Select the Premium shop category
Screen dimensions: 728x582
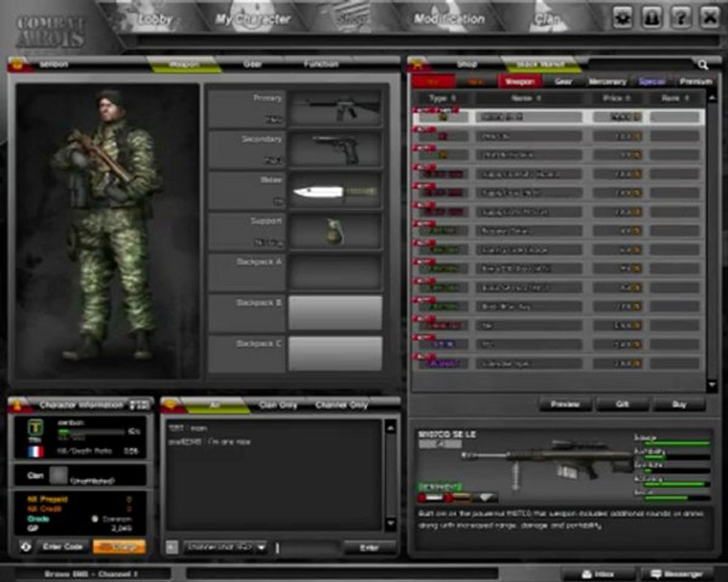point(696,82)
